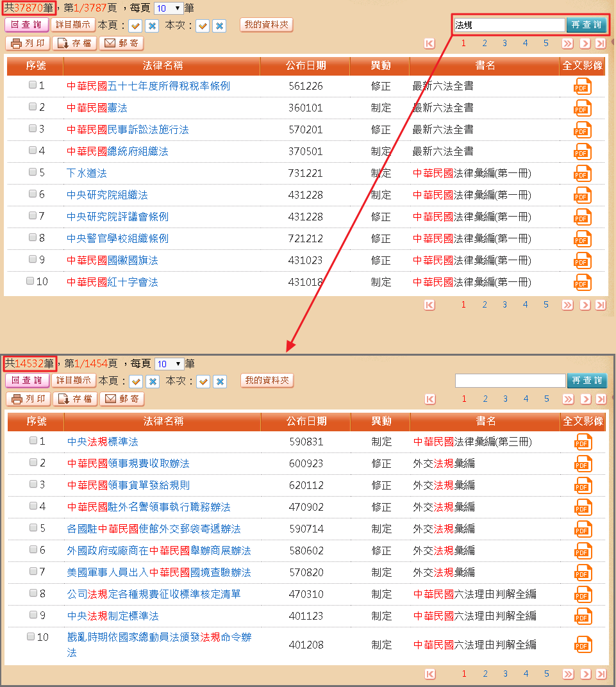Select checkbox for 中央警官學校組織條例
Viewport: 616px width, 687px height.
[33, 238]
